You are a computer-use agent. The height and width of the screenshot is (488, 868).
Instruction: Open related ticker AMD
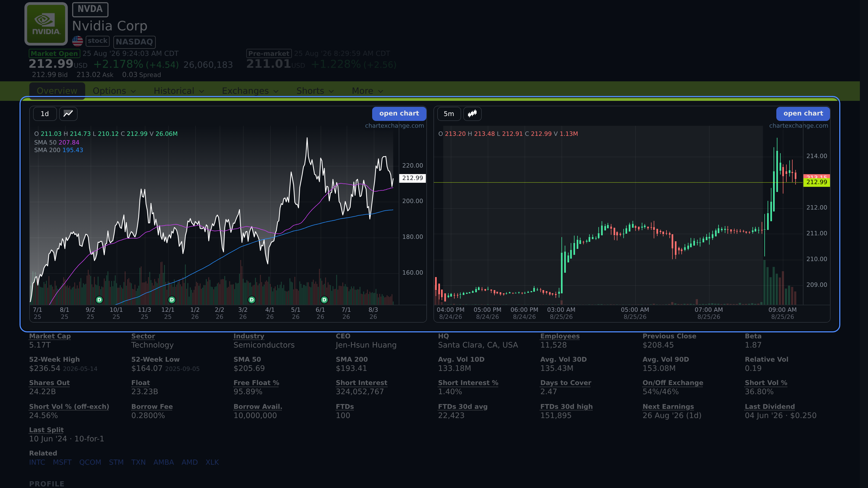(189, 462)
